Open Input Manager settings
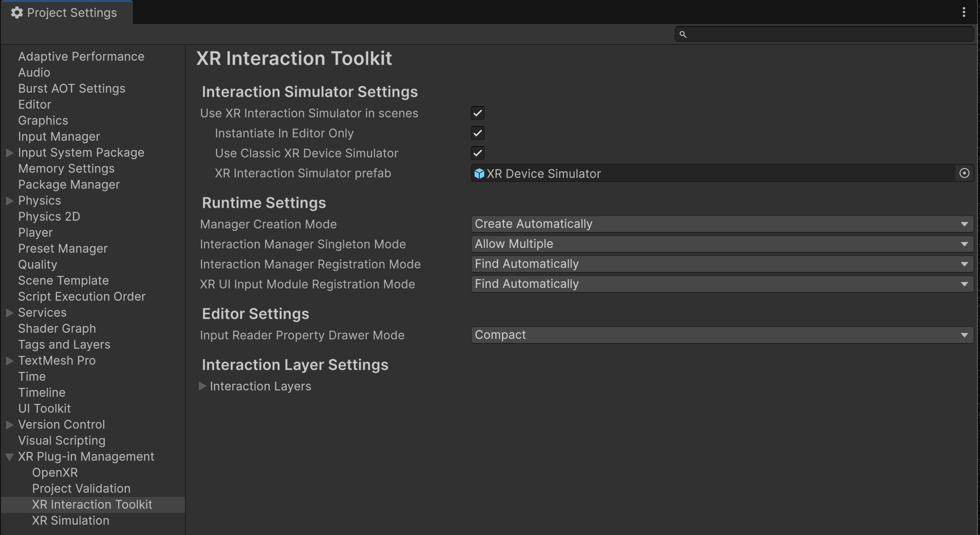The width and height of the screenshot is (980, 535). [x=59, y=136]
